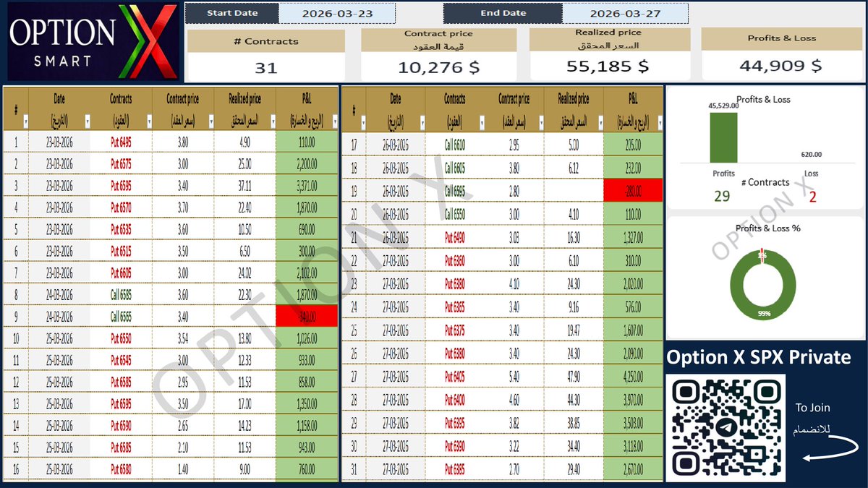
Task: Select cell Put 6375 in row 25
Action: (x=455, y=330)
